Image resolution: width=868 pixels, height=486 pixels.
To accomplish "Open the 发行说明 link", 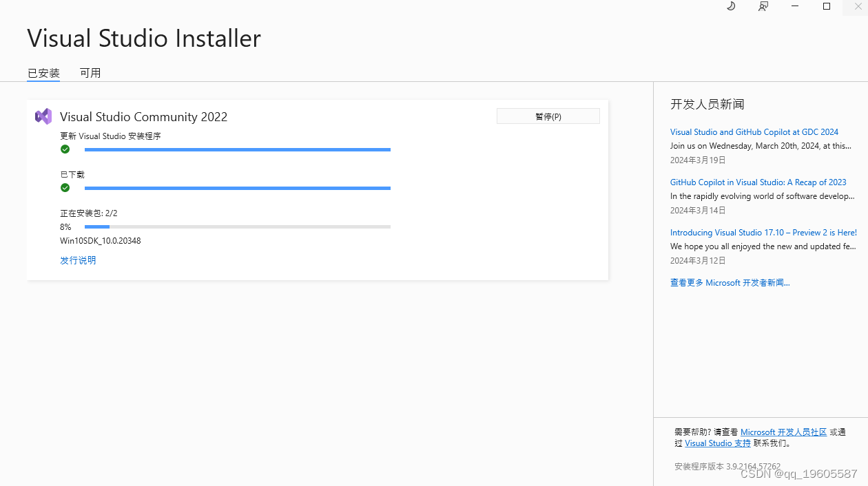I will click(x=77, y=260).
